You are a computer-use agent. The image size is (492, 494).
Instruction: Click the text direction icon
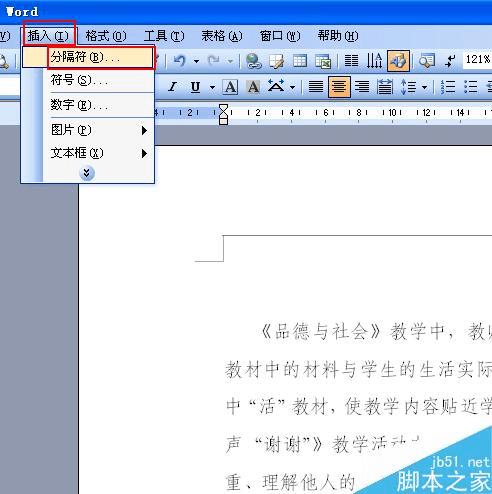[x=374, y=61]
